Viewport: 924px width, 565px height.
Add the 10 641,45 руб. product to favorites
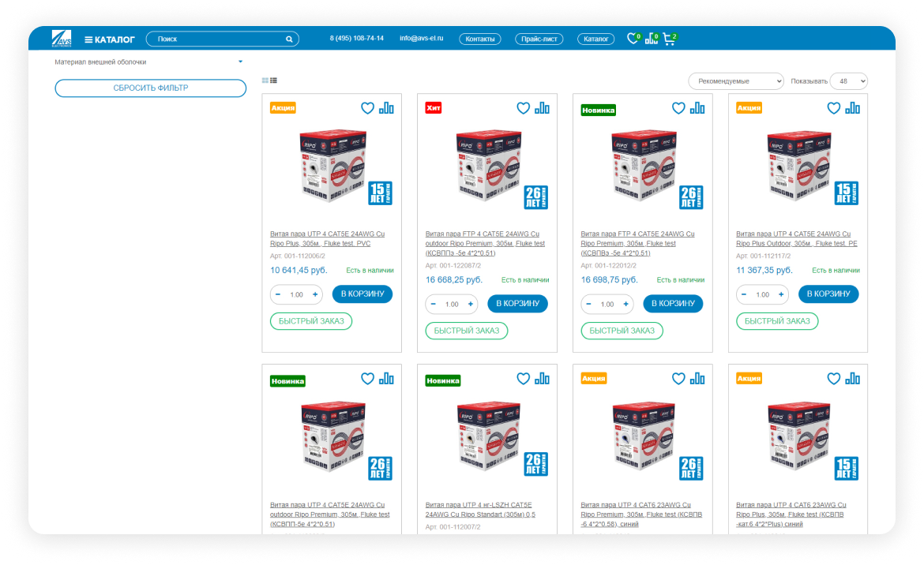(367, 108)
